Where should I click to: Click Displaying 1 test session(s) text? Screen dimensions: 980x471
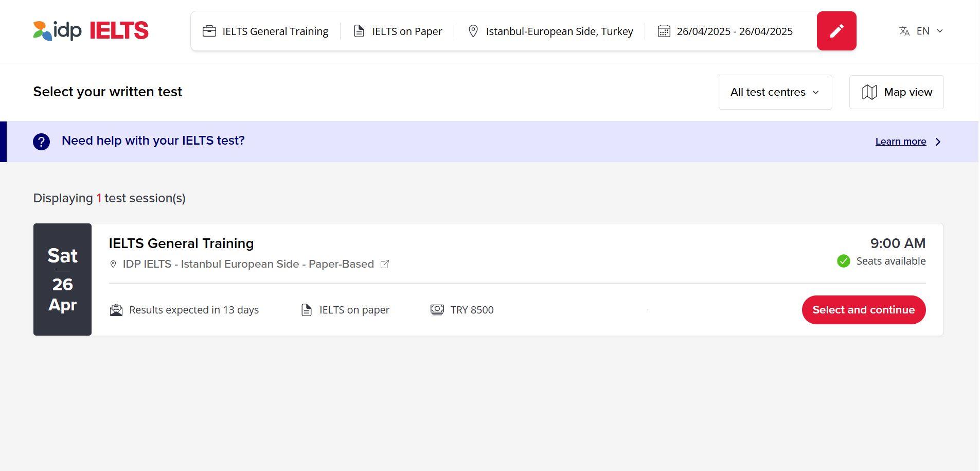click(x=110, y=198)
